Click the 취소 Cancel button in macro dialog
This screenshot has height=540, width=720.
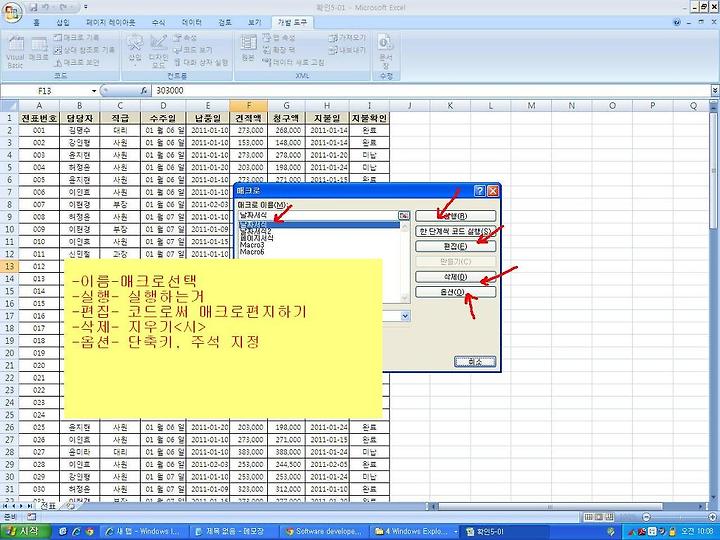[475, 362]
